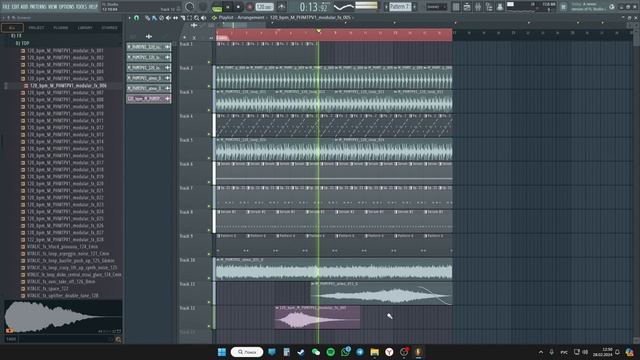Select the pink modular_fx clip on Track 12
The height and width of the screenshot is (360, 640).
(x=318, y=318)
